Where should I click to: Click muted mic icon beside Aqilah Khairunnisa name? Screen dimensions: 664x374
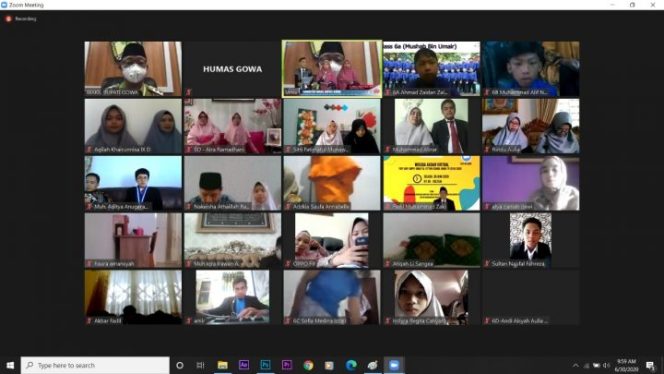89,150
